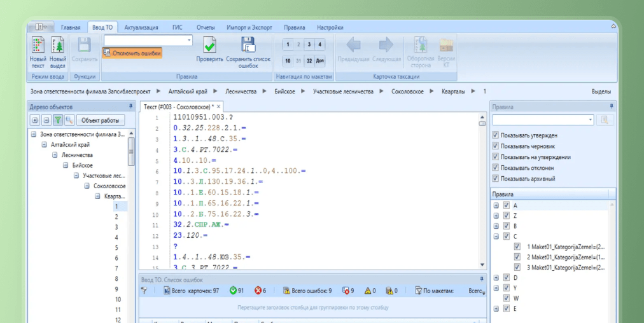This screenshot has width=644, height=323.
Task: Click the text editor vertical scrollbar
Action: 482,191
